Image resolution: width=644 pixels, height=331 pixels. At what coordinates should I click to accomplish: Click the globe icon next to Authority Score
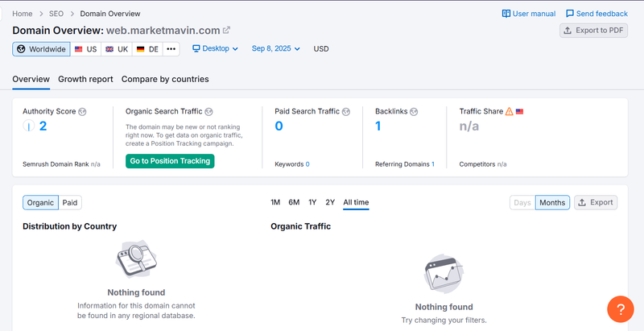(82, 112)
